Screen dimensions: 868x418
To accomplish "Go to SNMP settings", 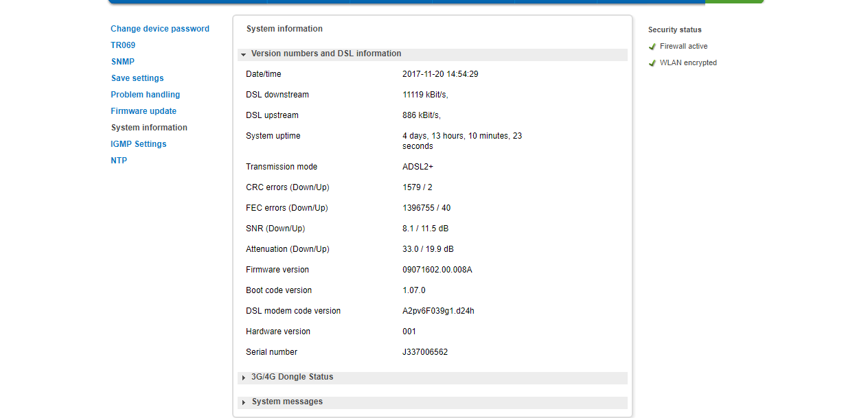I will [x=123, y=62].
